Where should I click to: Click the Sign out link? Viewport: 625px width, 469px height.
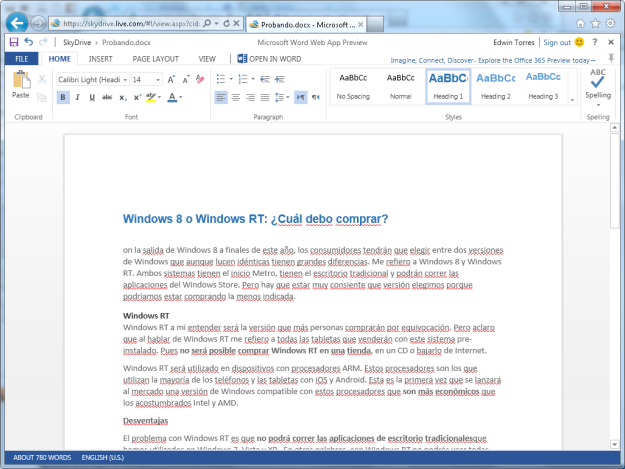click(x=557, y=42)
